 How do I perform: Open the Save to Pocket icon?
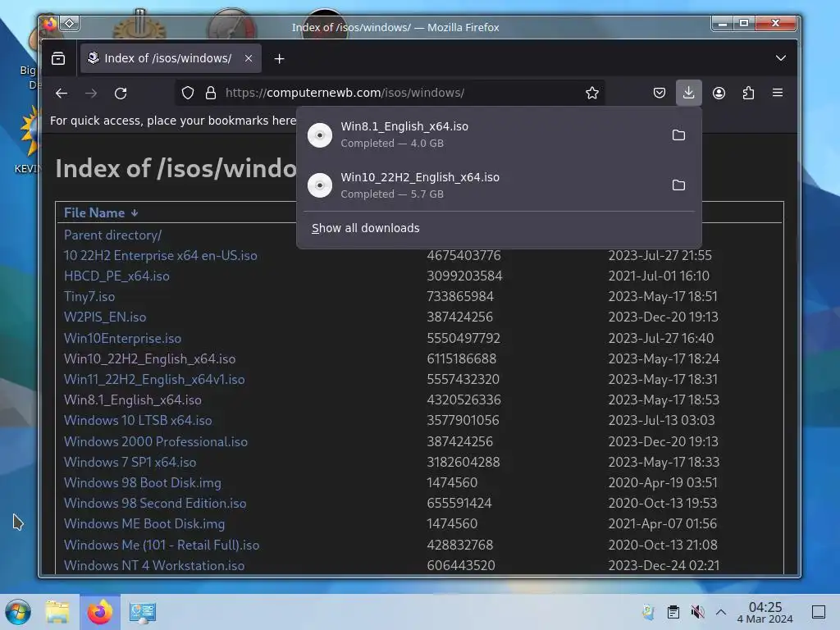(x=660, y=93)
